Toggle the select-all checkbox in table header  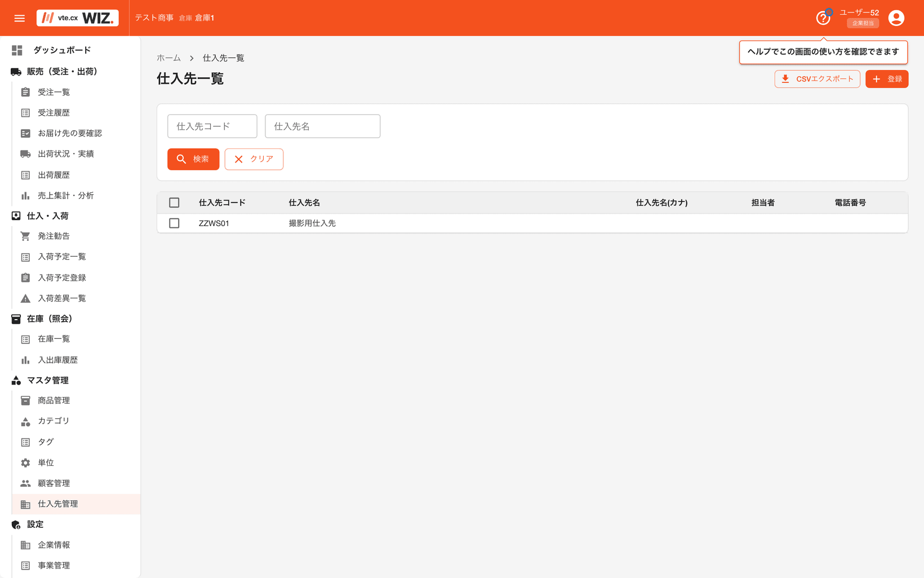coord(174,202)
